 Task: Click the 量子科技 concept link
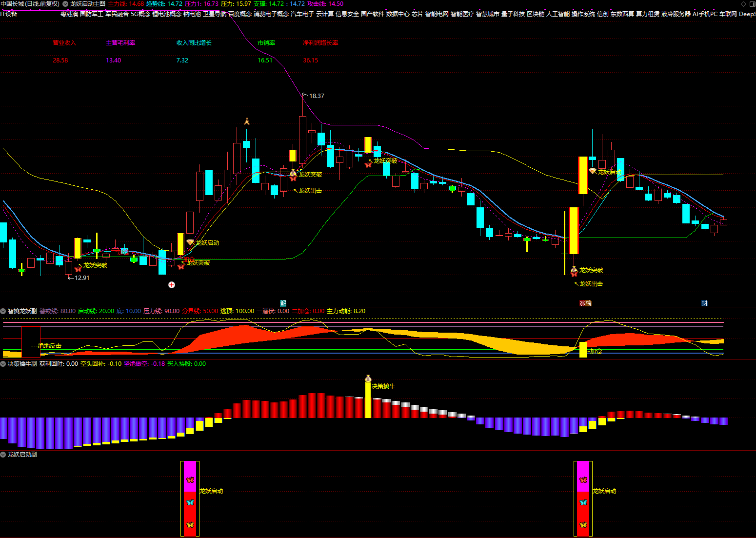pyautogui.click(x=513, y=14)
